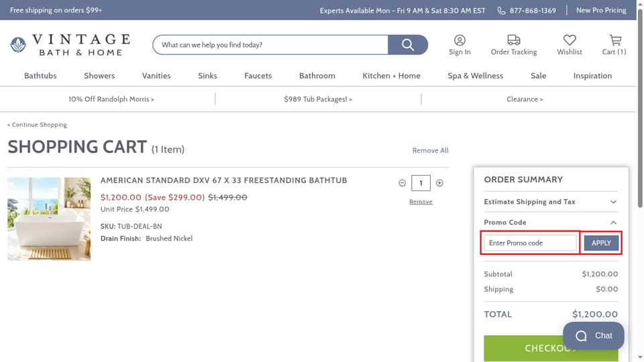The height and width of the screenshot is (362, 644).
Task: Open the Clearance promo link
Action: coord(525,99)
